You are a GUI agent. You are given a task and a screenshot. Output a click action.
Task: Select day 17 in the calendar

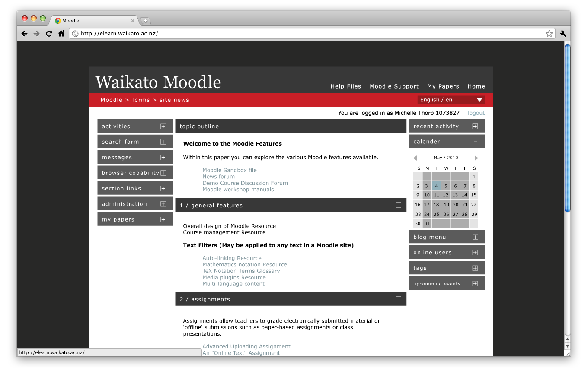tap(427, 205)
